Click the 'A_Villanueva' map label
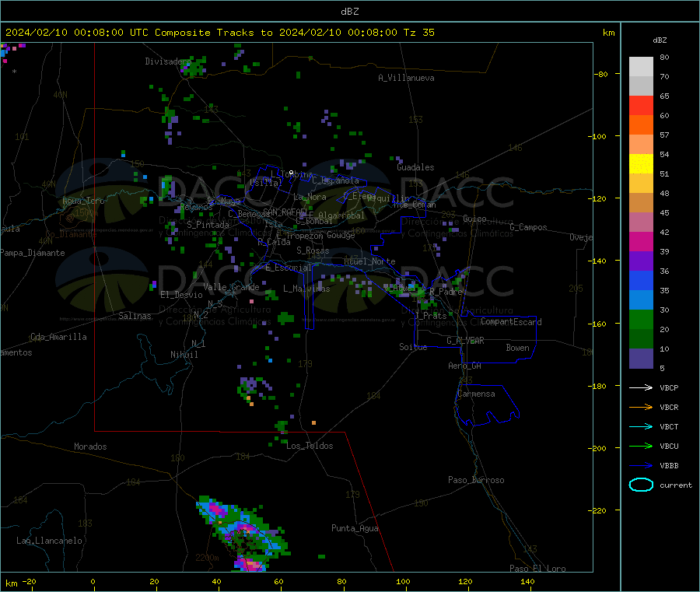 click(x=406, y=78)
